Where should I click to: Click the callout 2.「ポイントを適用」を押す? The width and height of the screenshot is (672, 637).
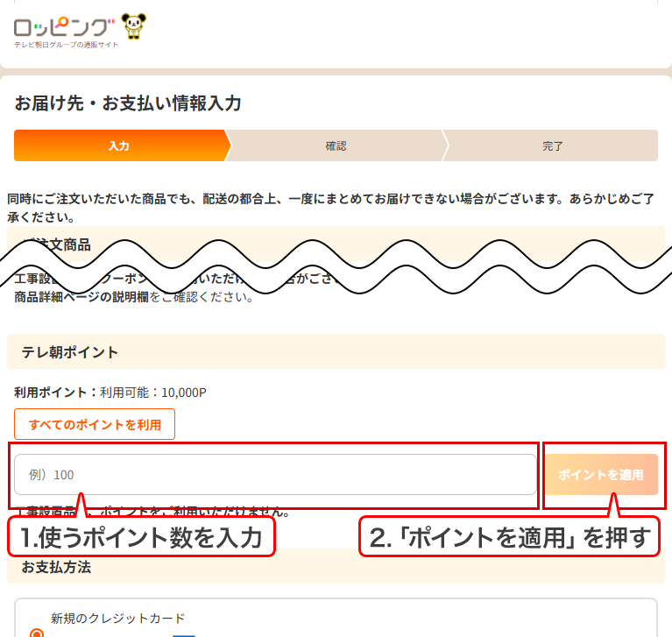click(512, 537)
